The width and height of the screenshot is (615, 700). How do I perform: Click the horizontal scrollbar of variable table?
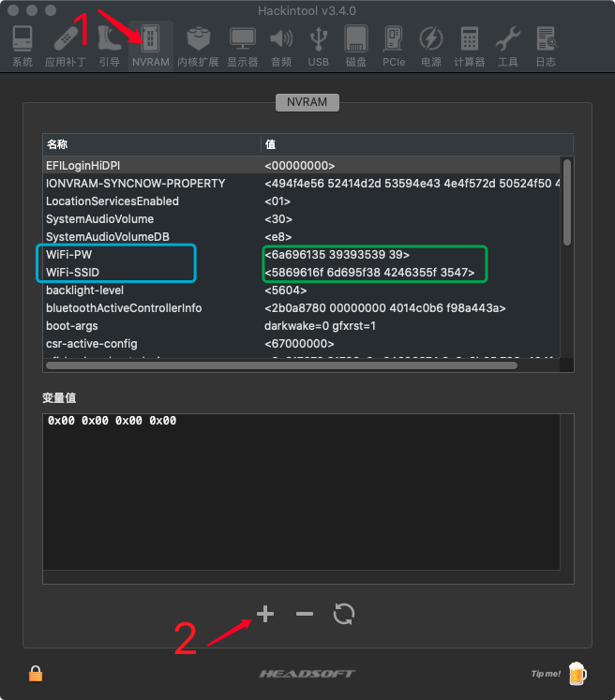coord(281,365)
